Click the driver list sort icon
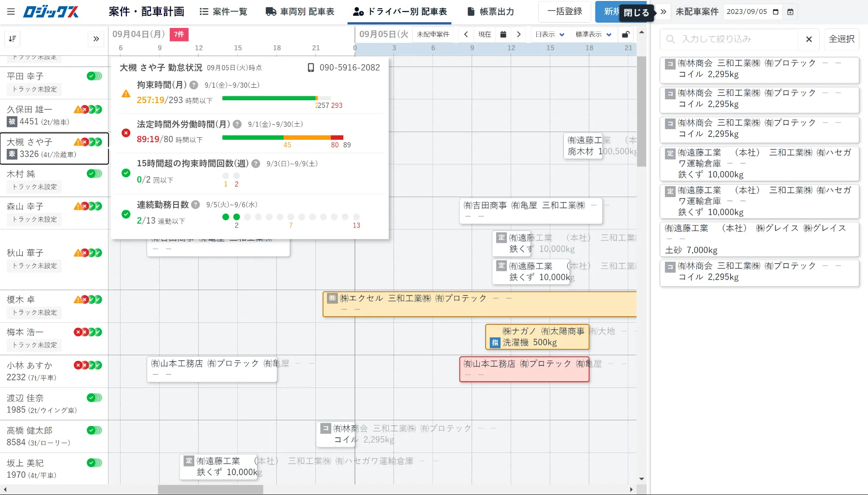868x495 pixels. (x=12, y=39)
